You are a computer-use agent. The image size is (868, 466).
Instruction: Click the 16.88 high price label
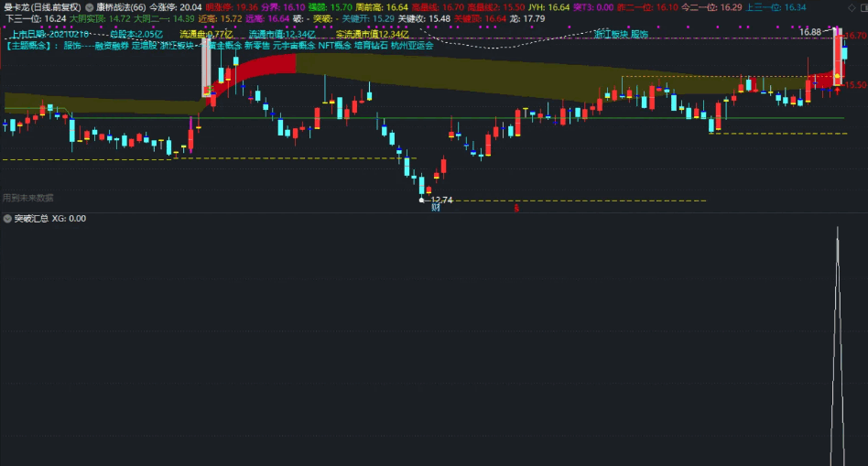810,32
